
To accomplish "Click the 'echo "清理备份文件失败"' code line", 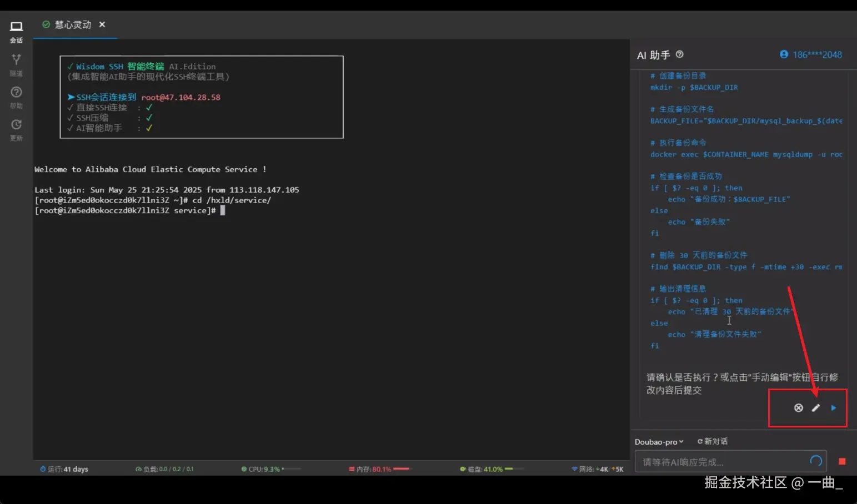I will click(714, 334).
